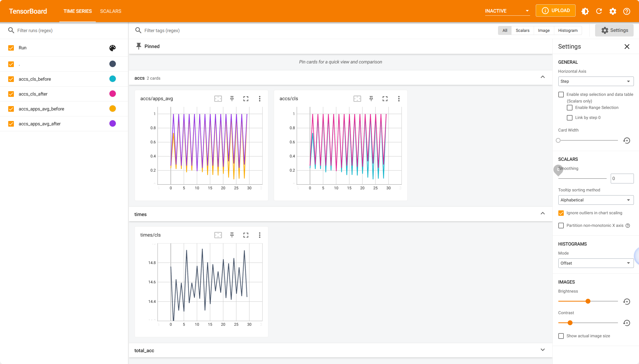Click the Settings toggle button

coord(614,30)
